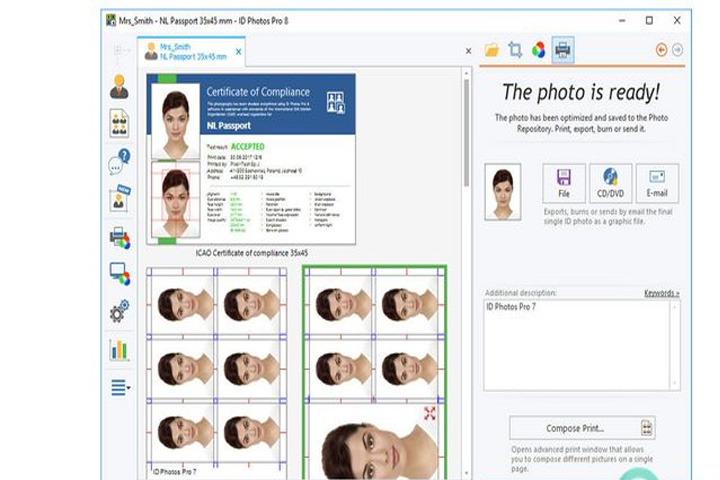Burn the photo using CD/DVD button

click(x=610, y=183)
